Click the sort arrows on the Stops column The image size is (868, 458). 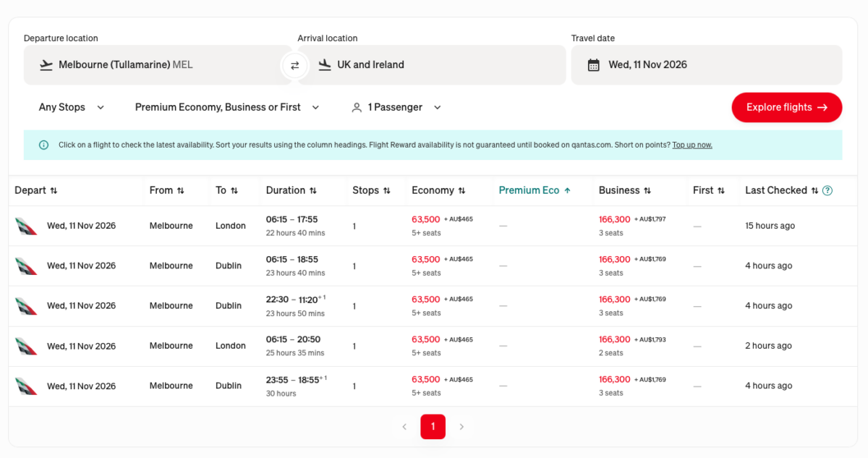tap(387, 190)
